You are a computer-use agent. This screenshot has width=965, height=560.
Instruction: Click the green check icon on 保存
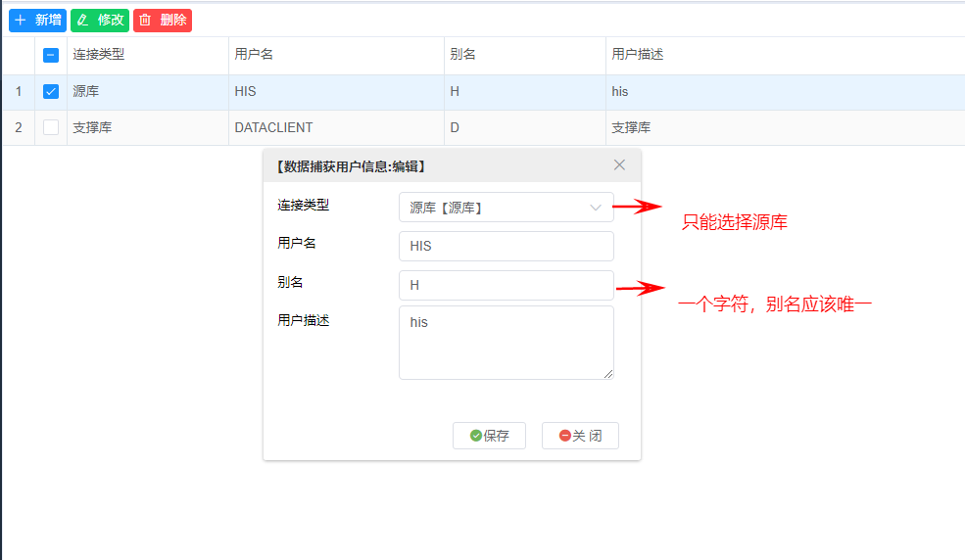(x=476, y=436)
